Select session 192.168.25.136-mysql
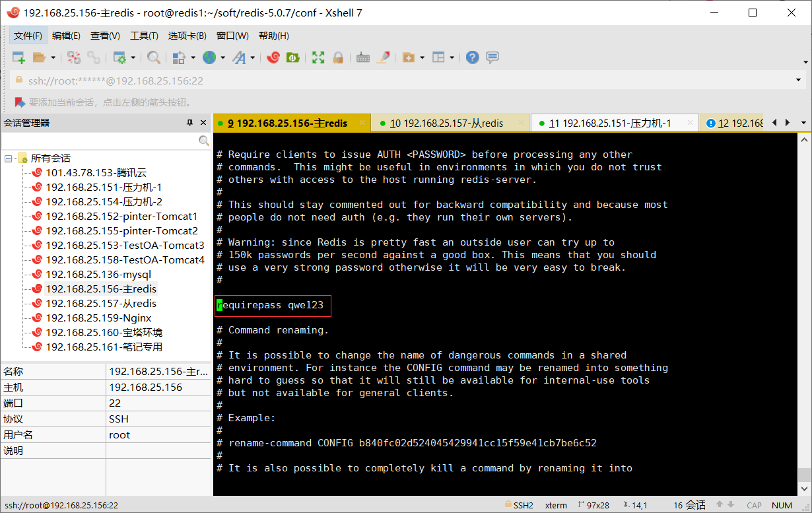 click(98, 275)
